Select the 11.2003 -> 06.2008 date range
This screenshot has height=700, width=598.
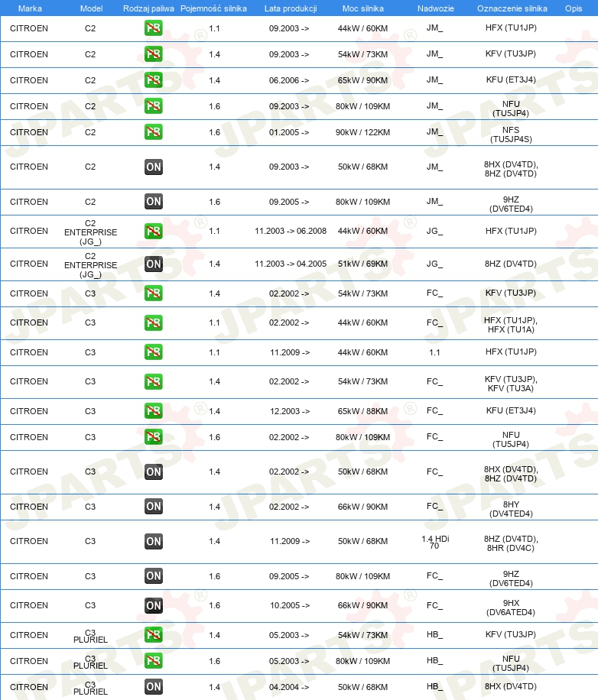tap(291, 231)
